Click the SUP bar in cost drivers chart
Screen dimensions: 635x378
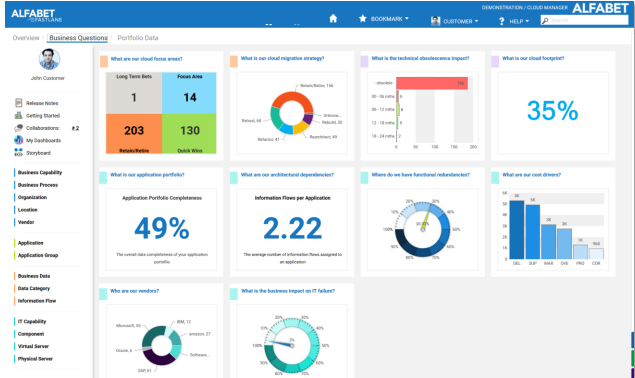point(533,232)
